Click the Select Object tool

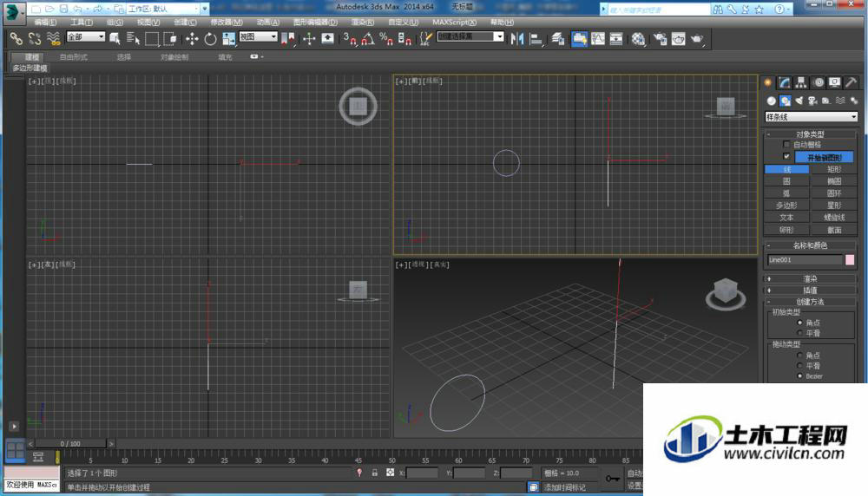tap(115, 38)
